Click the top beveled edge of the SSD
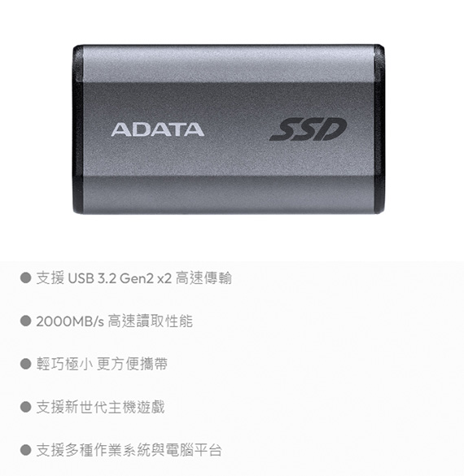This screenshot has height=476, width=464. tap(229, 63)
